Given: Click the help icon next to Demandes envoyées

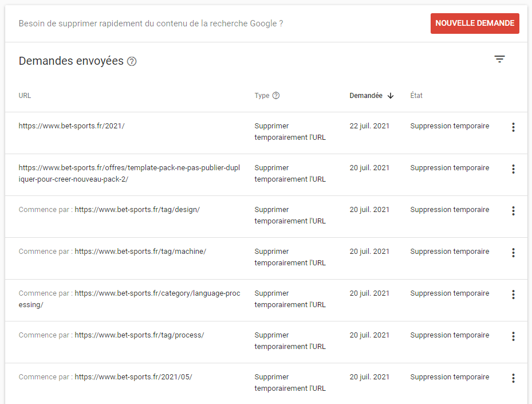Looking at the screenshot, I should [132, 61].
